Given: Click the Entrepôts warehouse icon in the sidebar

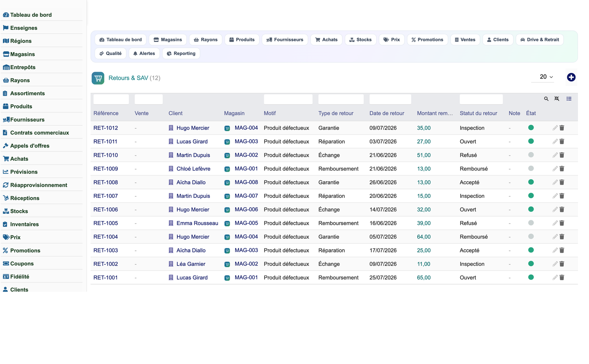Looking at the screenshot, I should [6, 67].
